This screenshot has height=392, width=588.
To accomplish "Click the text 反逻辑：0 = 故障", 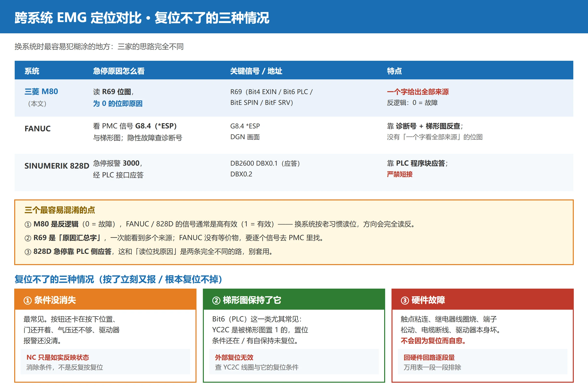I will click(x=412, y=102).
